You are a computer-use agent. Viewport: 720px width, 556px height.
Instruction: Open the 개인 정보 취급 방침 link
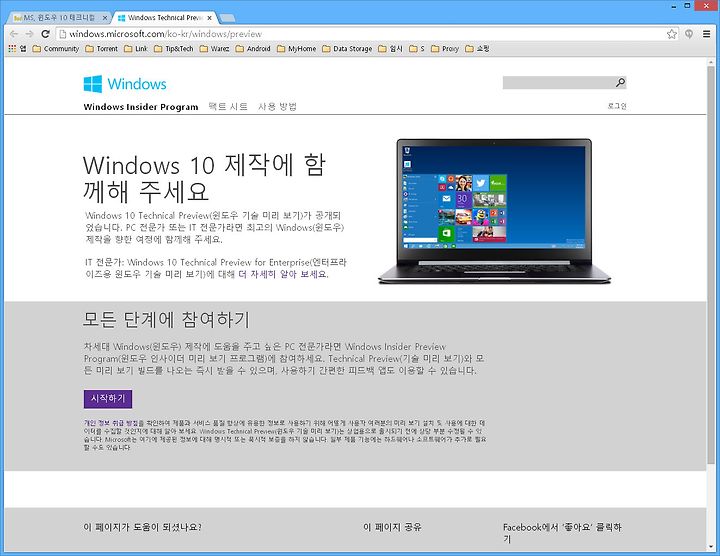pyautogui.click(x=111, y=423)
